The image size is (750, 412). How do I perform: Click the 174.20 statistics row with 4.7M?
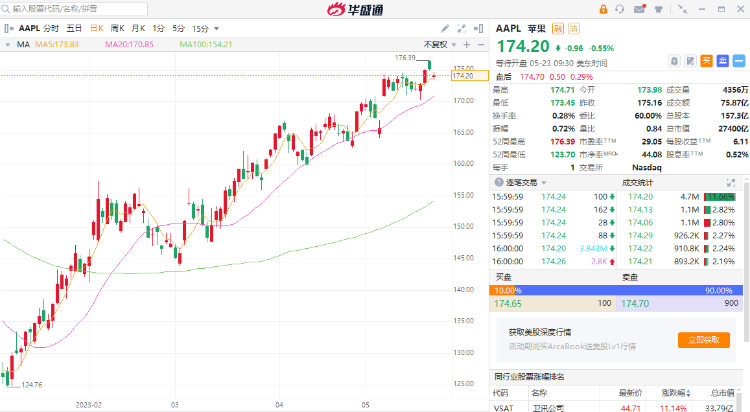pyautogui.click(x=682, y=197)
